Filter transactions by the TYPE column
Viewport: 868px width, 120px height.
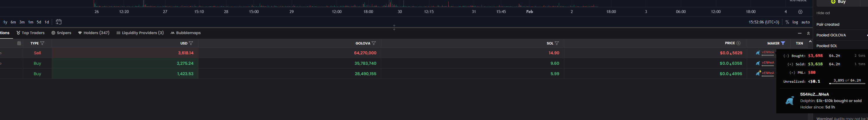tap(42, 43)
